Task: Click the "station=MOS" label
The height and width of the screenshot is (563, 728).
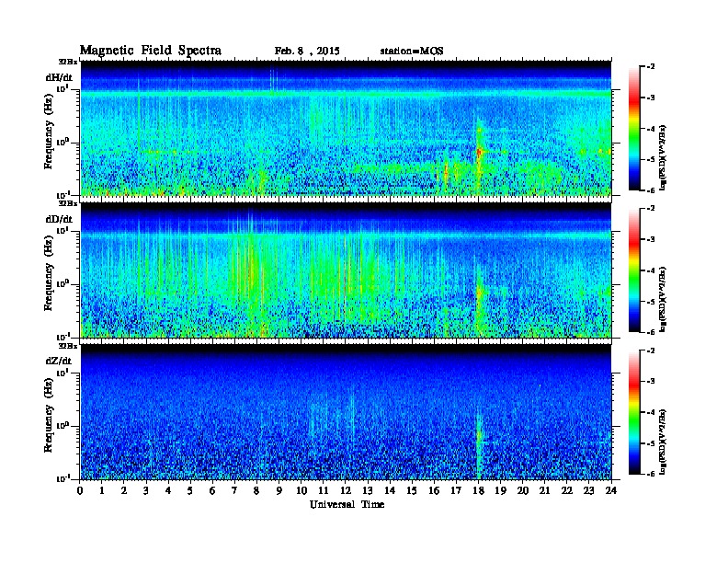Action: point(412,52)
